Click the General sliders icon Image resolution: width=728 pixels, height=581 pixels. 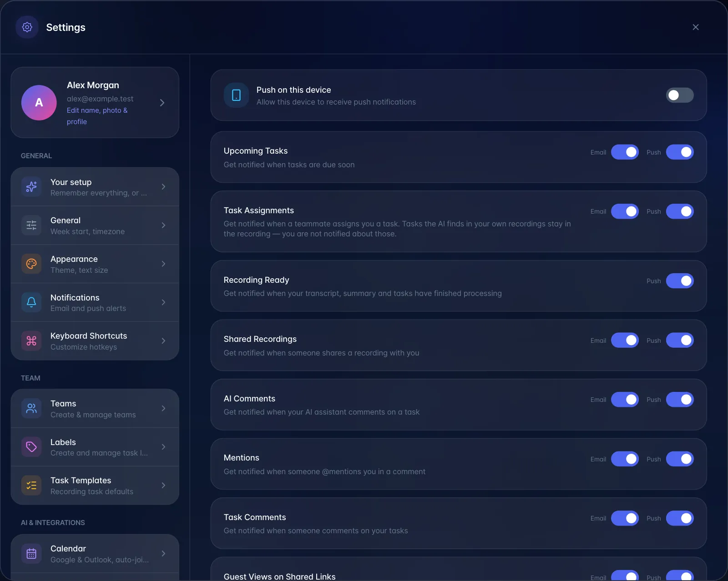(31, 225)
